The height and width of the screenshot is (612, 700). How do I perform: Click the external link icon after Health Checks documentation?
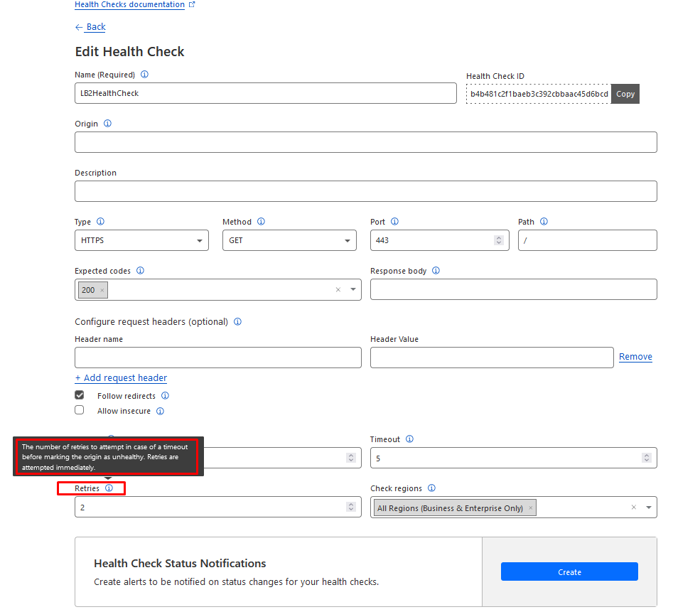tap(192, 4)
